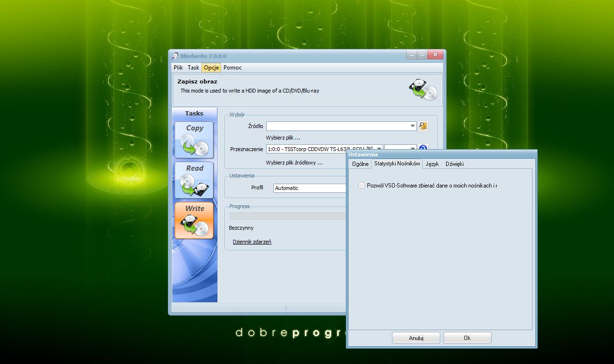The width and height of the screenshot is (614, 364).
Task: Expand the Źródło source dropdown
Action: (x=413, y=126)
